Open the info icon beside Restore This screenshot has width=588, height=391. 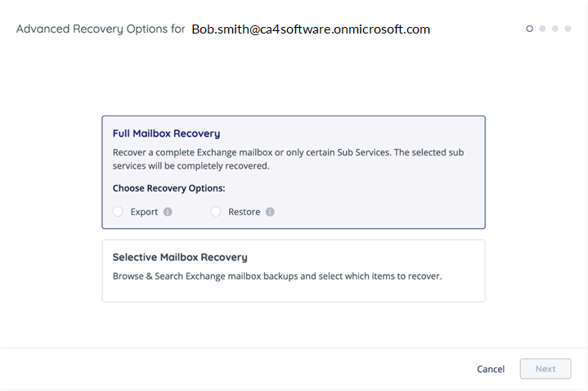[270, 212]
